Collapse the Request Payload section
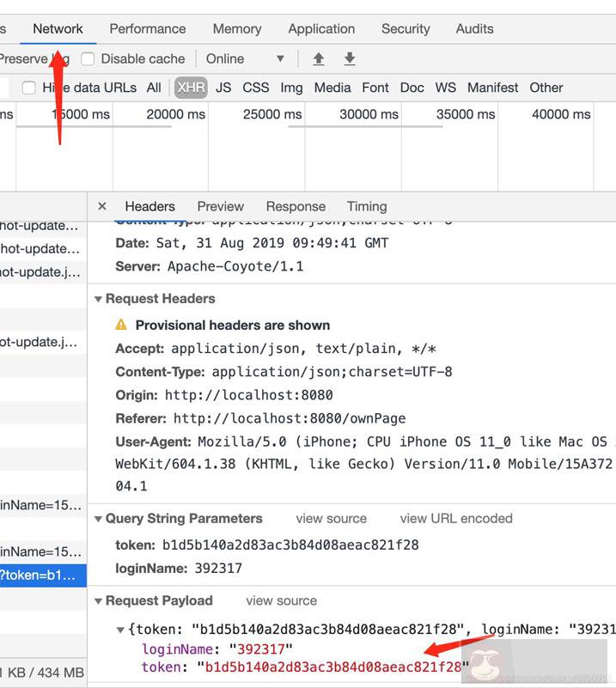Image resolution: width=616 pixels, height=688 pixels. pos(99,601)
